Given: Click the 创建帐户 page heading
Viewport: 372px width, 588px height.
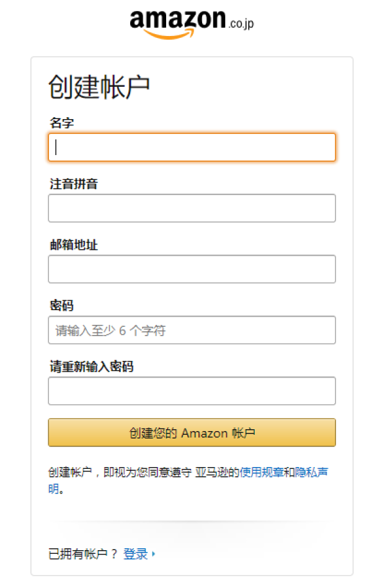Looking at the screenshot, I should click(x=99, y=87).
